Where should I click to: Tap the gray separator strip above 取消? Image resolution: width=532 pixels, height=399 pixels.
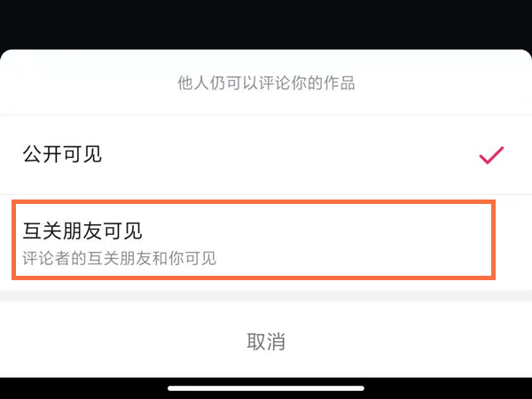click(x=266, y=295)
